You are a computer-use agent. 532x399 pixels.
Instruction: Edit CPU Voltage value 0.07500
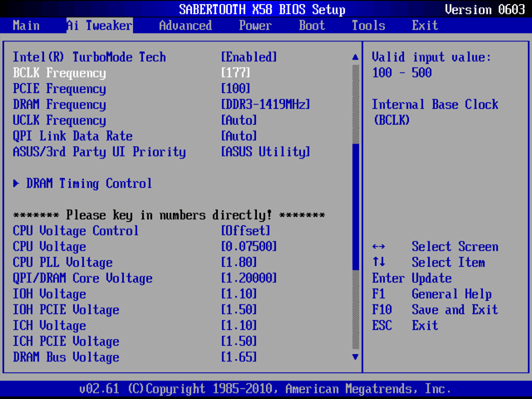(249, 247)
